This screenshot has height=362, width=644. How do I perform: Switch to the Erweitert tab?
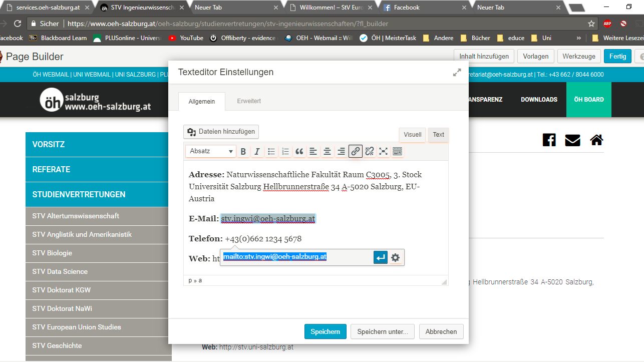click(249, 101)
